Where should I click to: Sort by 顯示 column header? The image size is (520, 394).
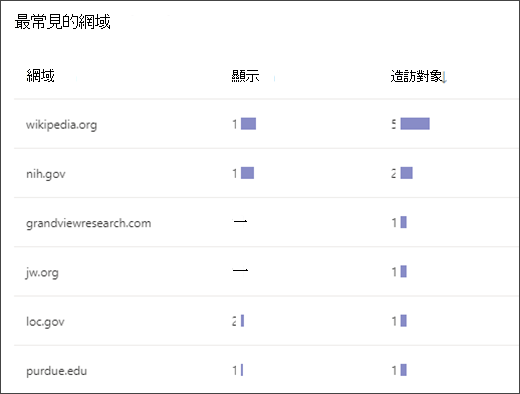point(245,76)
